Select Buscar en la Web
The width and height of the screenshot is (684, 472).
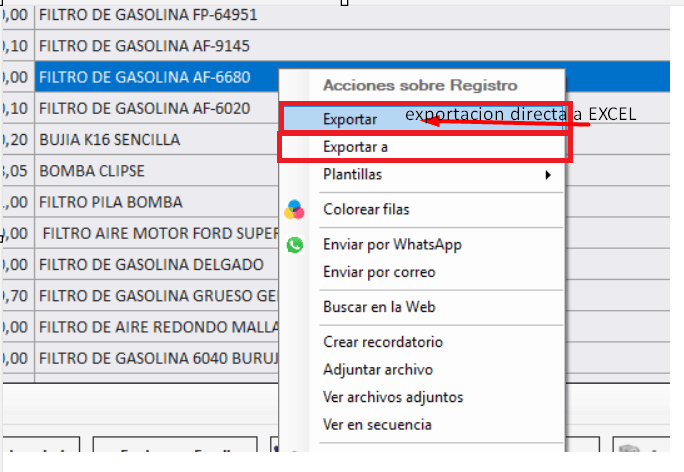pos(379,307)
